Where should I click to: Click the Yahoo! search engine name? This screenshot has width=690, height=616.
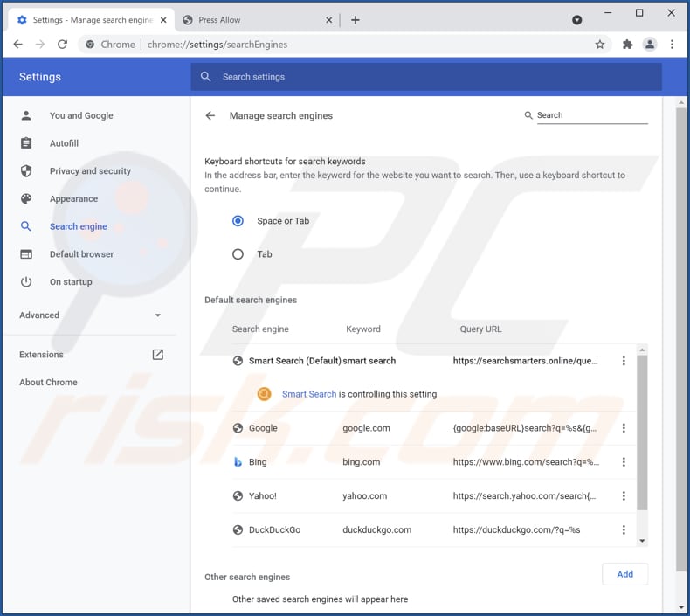(x=263, y=495)
